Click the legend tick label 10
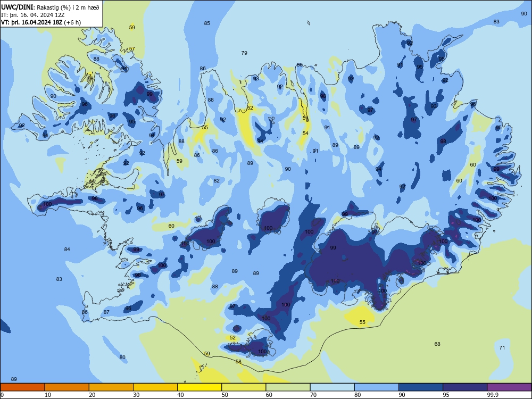Image resolution: width=532 pixels, height=399 pixels. (48, 395)
